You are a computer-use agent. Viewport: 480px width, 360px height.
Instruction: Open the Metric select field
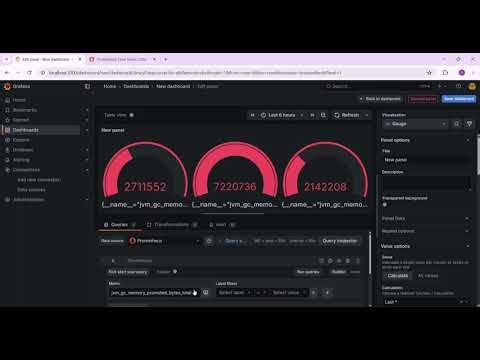[x=154, y=293]
